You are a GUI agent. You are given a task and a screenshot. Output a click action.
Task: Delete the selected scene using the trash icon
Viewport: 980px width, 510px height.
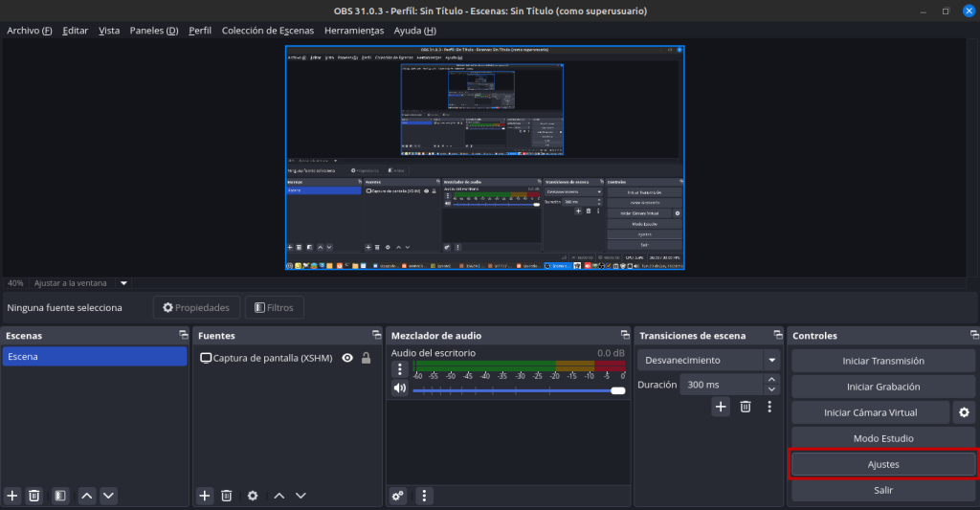click(x=34, y=496)
